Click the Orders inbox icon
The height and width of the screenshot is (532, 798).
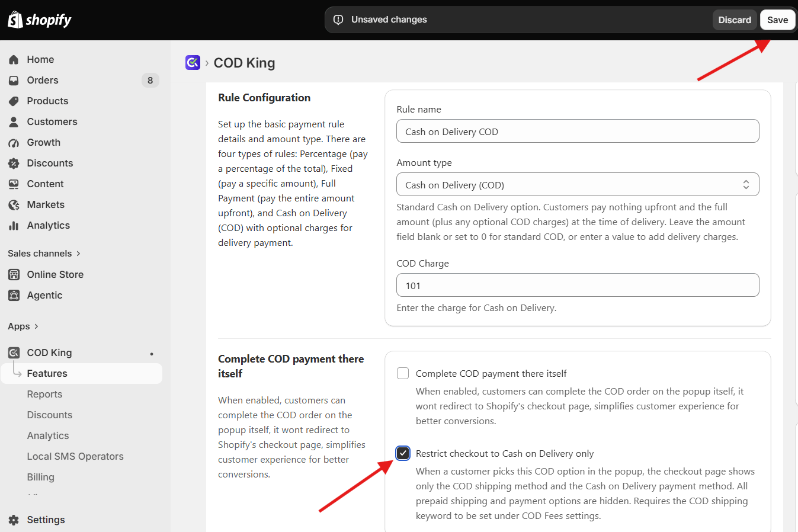(x=14, y=80)
